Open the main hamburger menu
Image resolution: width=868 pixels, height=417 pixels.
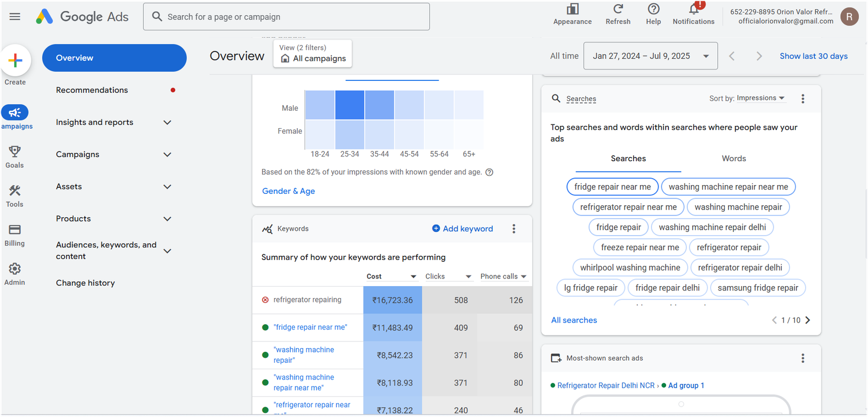click(x=15, y=16)
